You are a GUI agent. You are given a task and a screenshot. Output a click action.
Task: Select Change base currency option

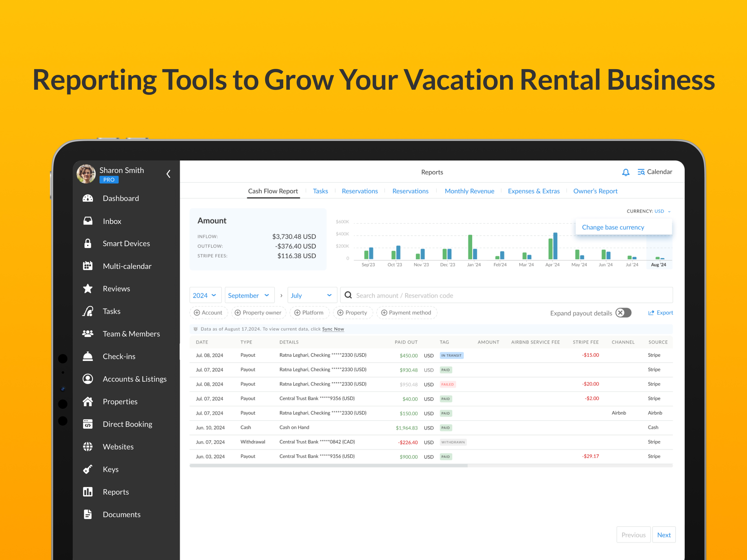(x=623, y=227)
